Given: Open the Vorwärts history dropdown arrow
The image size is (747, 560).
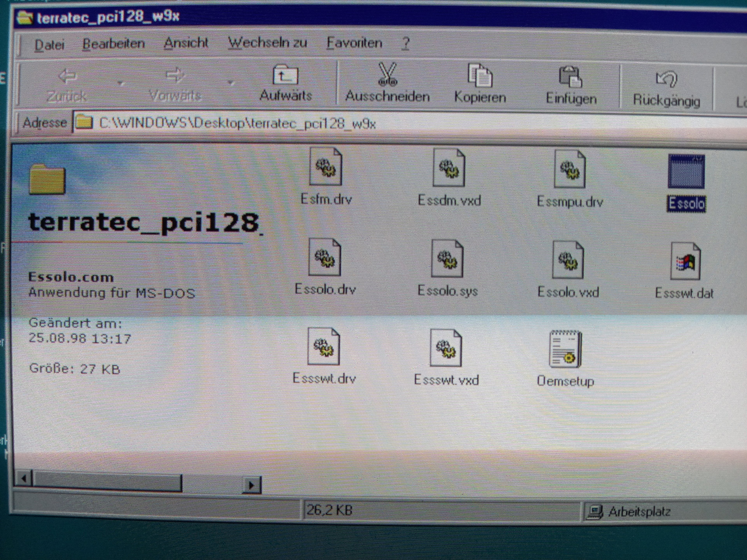Looking at the screenshot, I should [x=231, y=83].
